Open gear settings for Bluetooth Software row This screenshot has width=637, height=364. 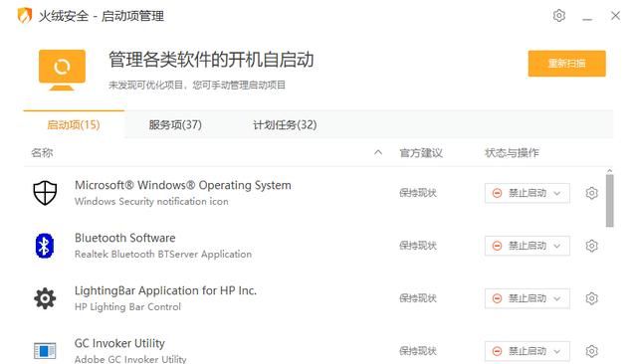(591, 246)
